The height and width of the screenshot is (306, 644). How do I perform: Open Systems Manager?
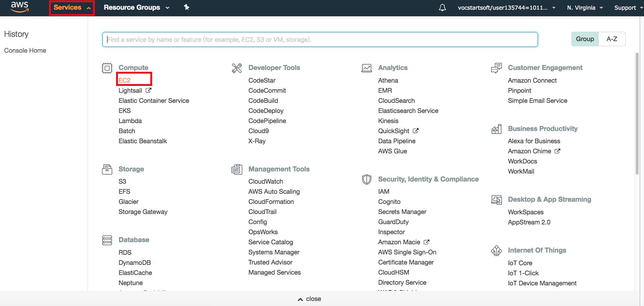tap(274, 252)
